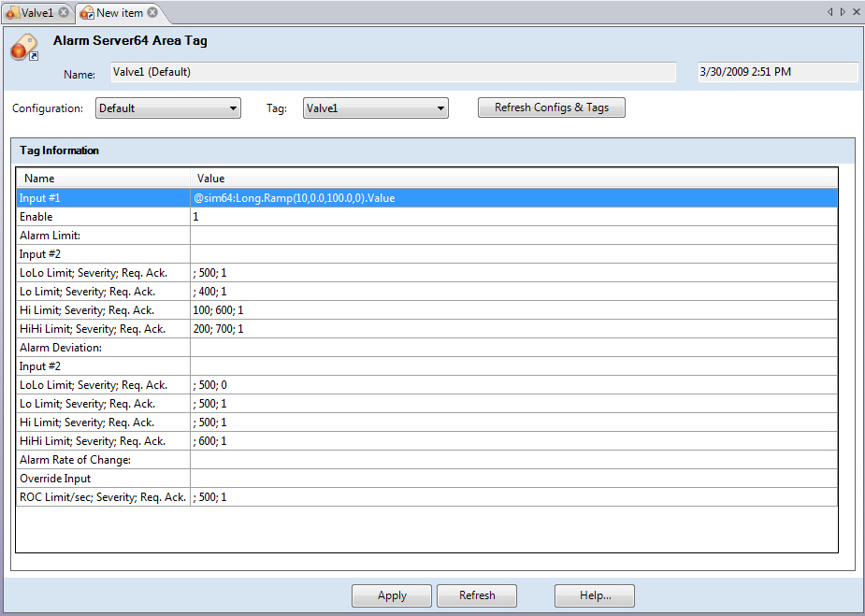Close the Valve1 tab
The height and width of the screenshot is (616, 865).
coord(64,13)
